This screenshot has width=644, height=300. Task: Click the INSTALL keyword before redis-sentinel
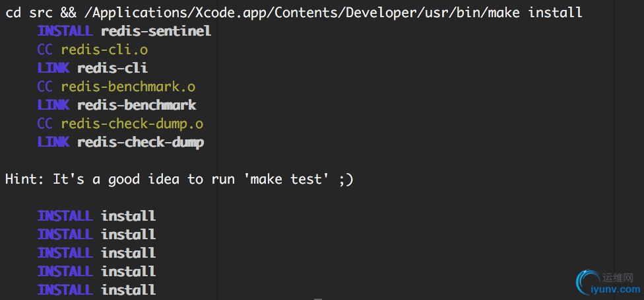pos(66,31)
